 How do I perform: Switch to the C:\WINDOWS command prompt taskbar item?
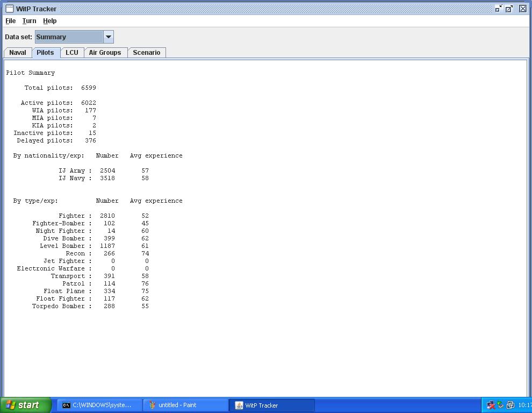tap(99, 405)
